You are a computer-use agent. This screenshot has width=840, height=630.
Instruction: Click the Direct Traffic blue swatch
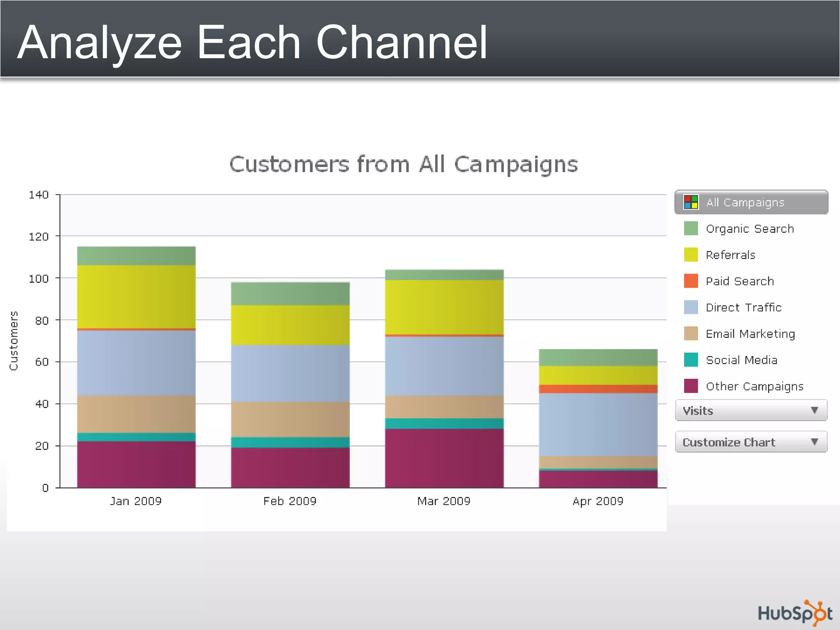pyautogui.click(x=691, y=307)
